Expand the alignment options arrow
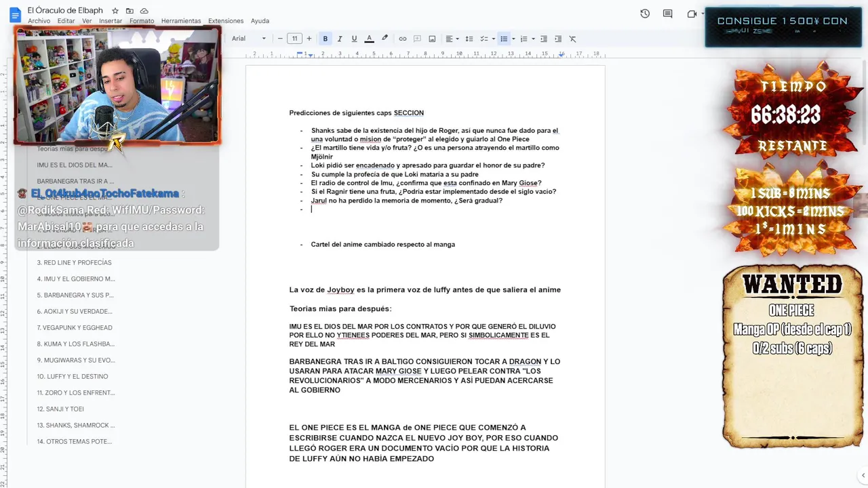The width and height of the screenshot is (868, 488). click(x=457, y=39)
